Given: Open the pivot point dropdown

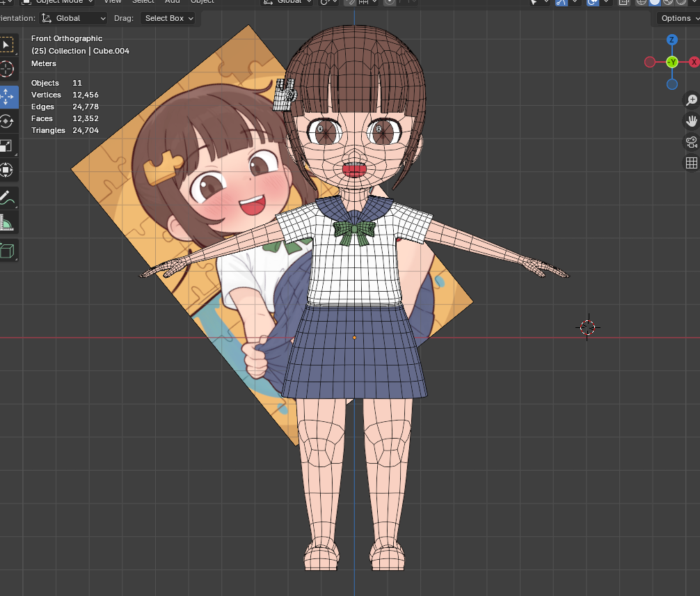Looking at the screenshot, I should 328,2.
